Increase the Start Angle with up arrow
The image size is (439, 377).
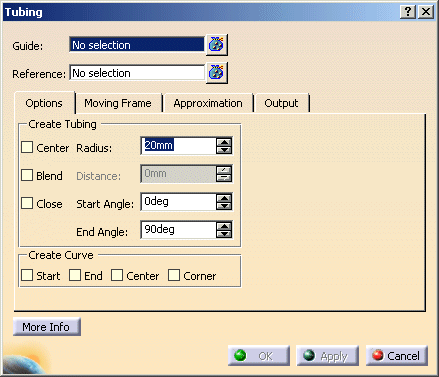[224, 198]
